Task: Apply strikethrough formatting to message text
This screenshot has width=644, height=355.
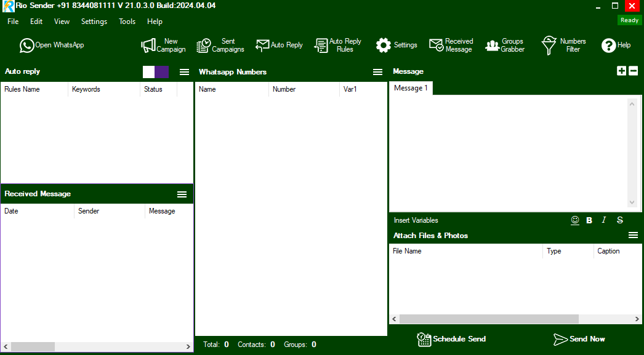Action: 620,220
